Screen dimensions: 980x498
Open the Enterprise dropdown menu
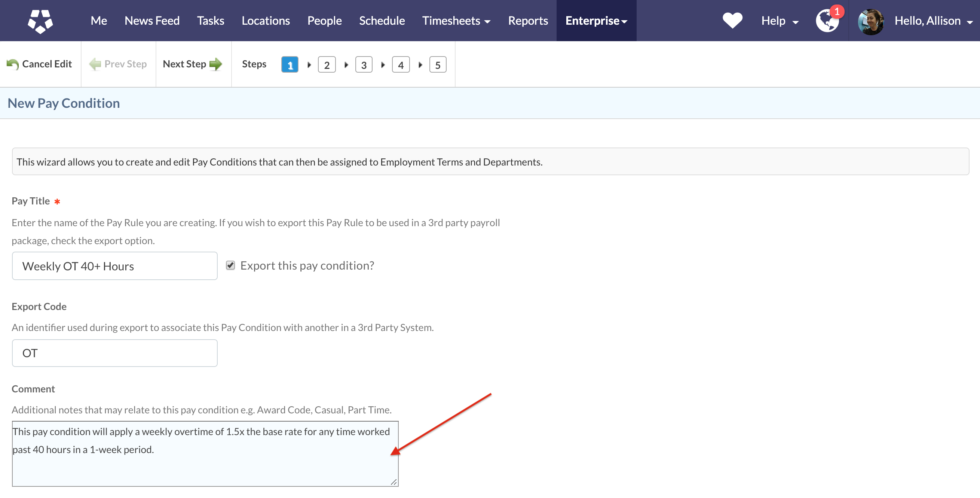pos(596,21)
